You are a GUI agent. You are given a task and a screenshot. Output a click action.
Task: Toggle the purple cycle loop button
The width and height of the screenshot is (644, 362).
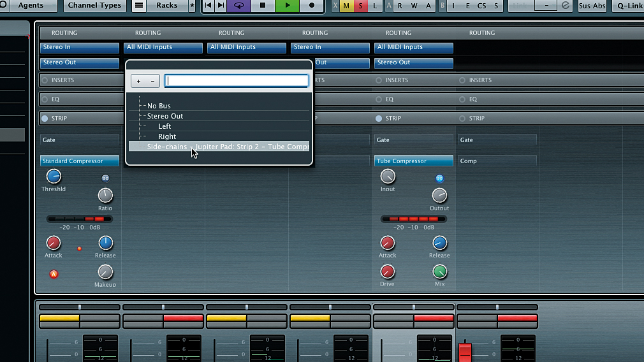pos(238,5)
